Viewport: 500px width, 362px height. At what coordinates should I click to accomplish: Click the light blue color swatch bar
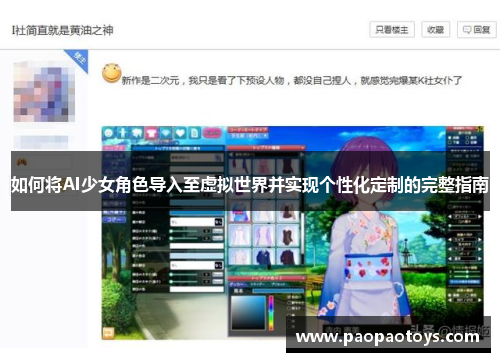[197, 256]
